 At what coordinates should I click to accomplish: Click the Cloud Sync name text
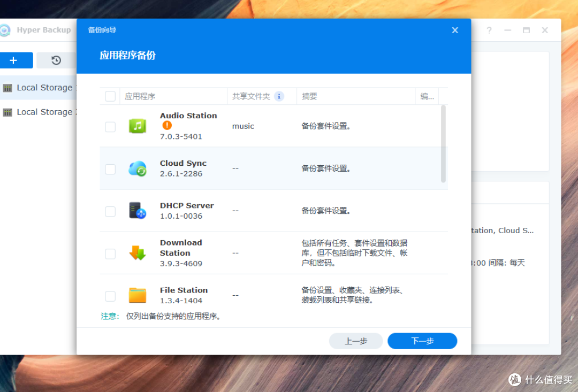click(183, 163)
